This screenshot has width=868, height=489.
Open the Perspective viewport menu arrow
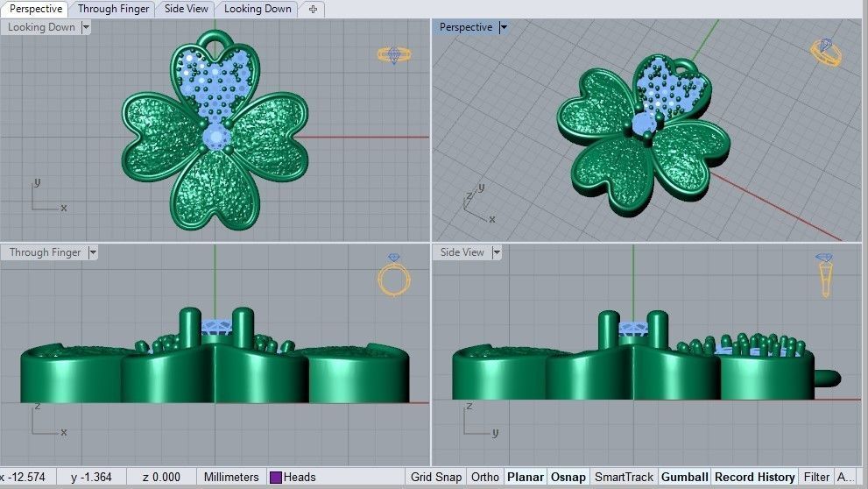pos(504,27)
